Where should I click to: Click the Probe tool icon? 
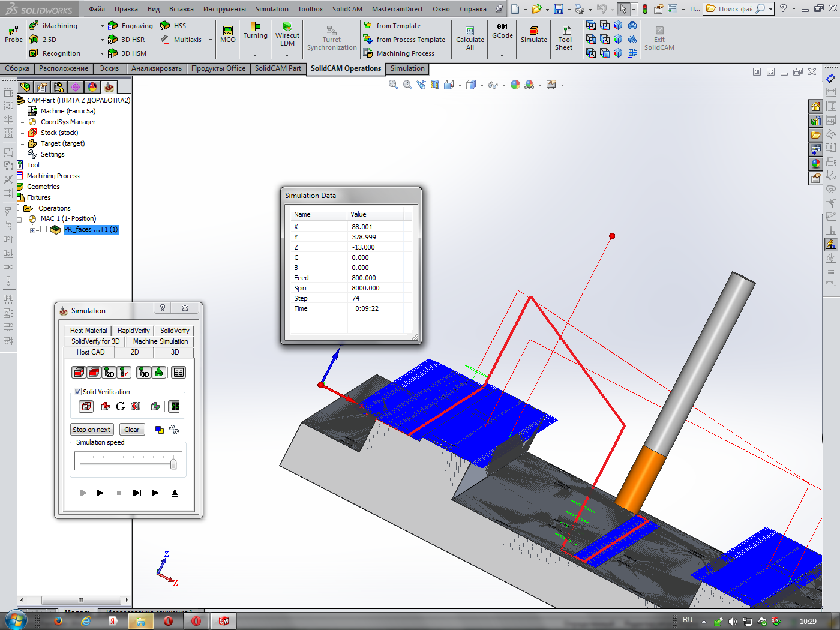click(13, 34)
